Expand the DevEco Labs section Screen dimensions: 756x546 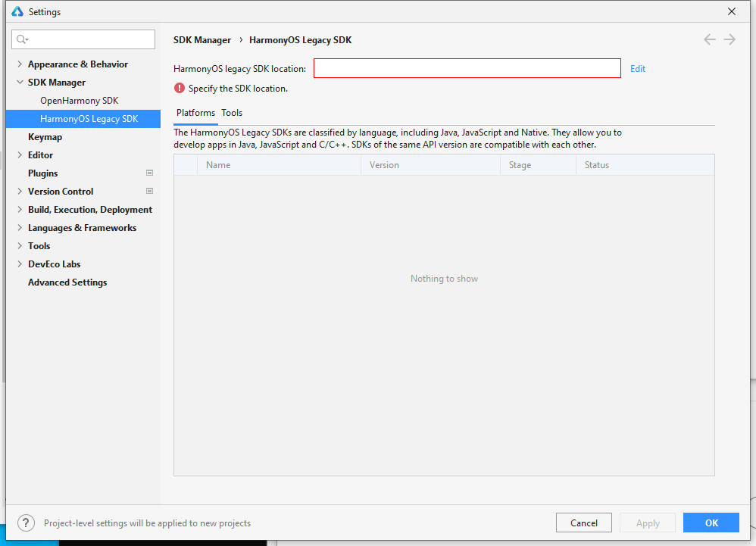(20, 264)
